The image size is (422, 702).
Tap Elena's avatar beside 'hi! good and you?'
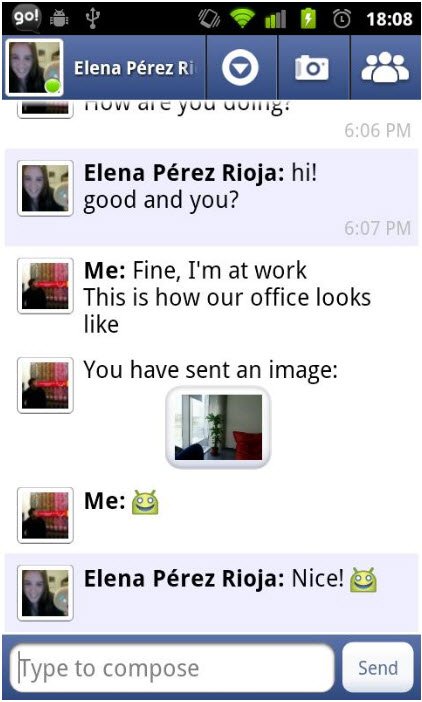coord(45,188)
